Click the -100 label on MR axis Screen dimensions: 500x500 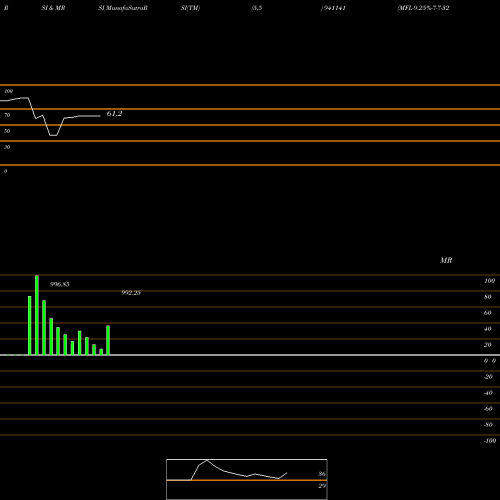[490, 441]
